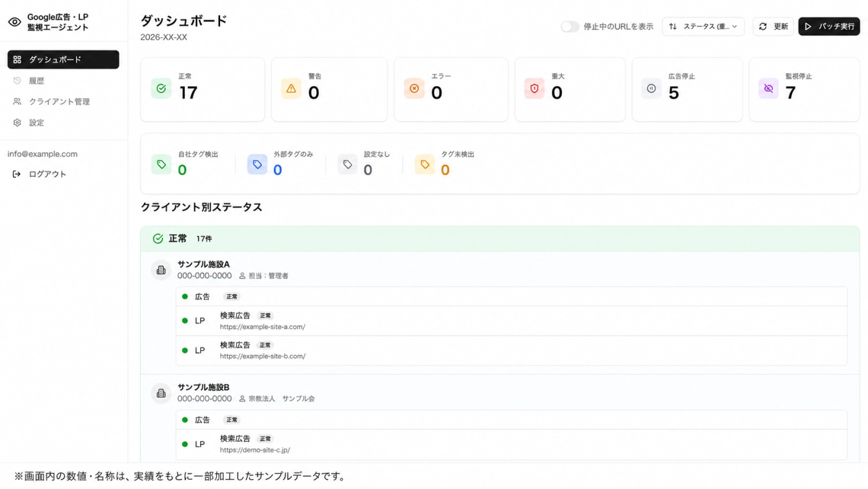Click the サンプル施設A client name
This screenshot has width=868, height=489.
204,264
